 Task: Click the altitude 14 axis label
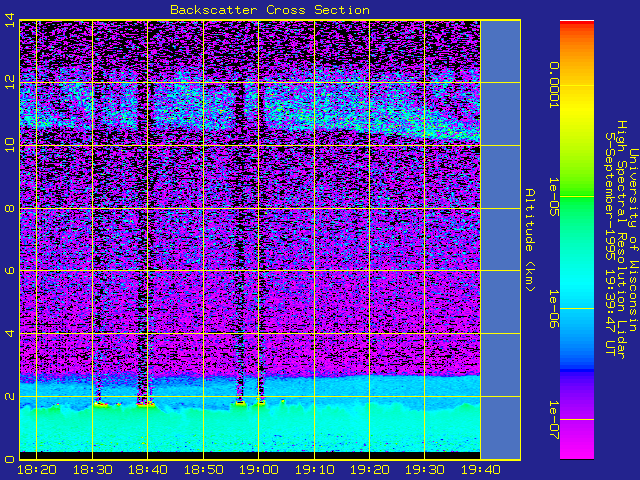9,20
